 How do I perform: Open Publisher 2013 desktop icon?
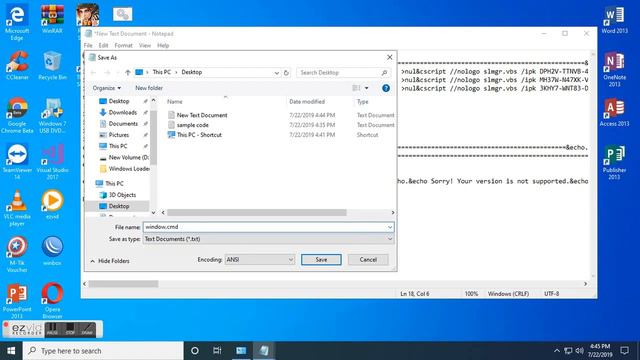click(614, 162)
